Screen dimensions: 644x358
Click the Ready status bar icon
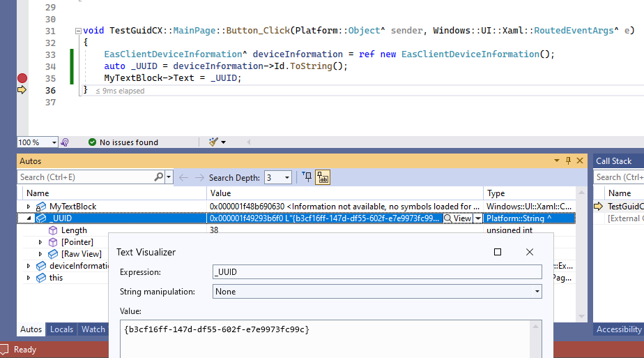click(3, 350)
